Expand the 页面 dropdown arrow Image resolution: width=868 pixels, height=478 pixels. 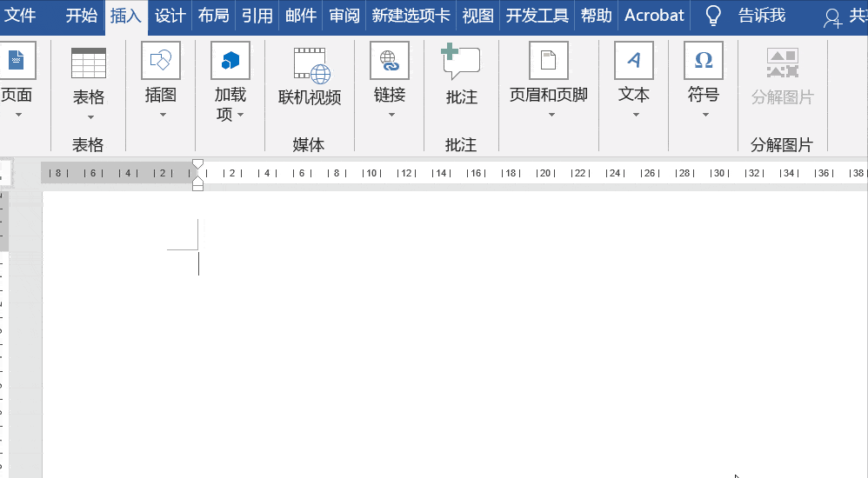coord(18,115)
